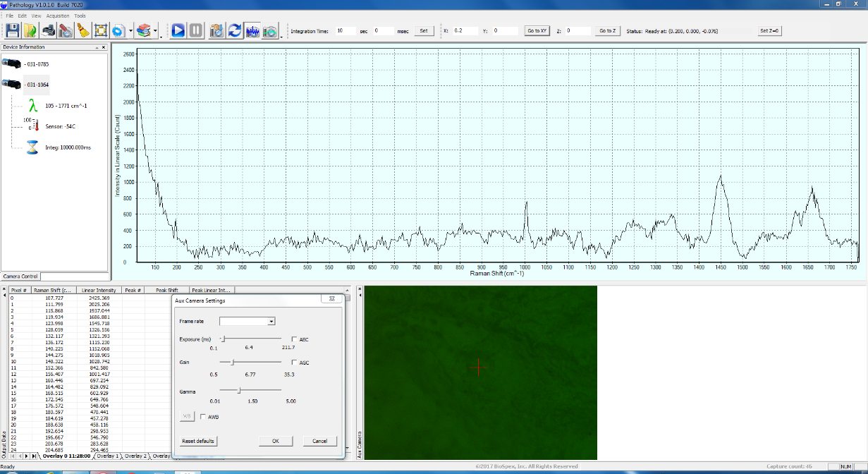Click the stacked books library icon
This screenshot has height=474, width=868.
[x=144, y=30]
